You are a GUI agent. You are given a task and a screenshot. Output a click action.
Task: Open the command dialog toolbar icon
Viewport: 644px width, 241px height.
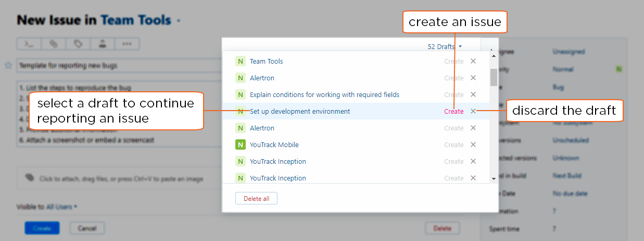point(29,44)
